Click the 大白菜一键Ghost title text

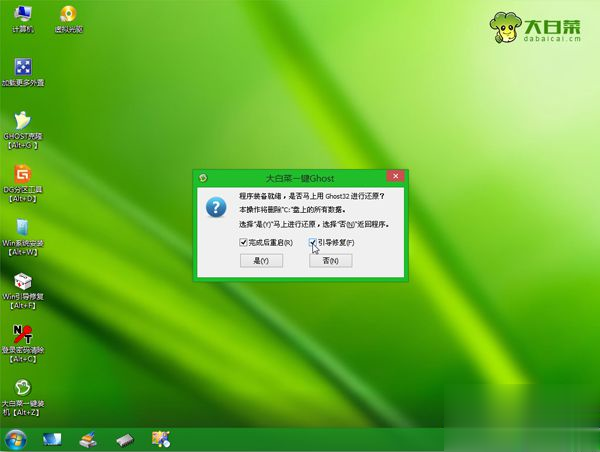coord(300,178)
